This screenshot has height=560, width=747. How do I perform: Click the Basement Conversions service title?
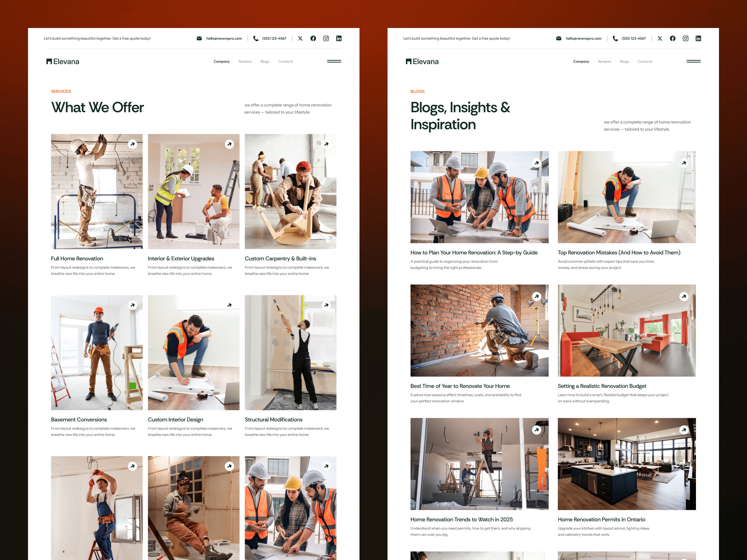pos(79,420)
